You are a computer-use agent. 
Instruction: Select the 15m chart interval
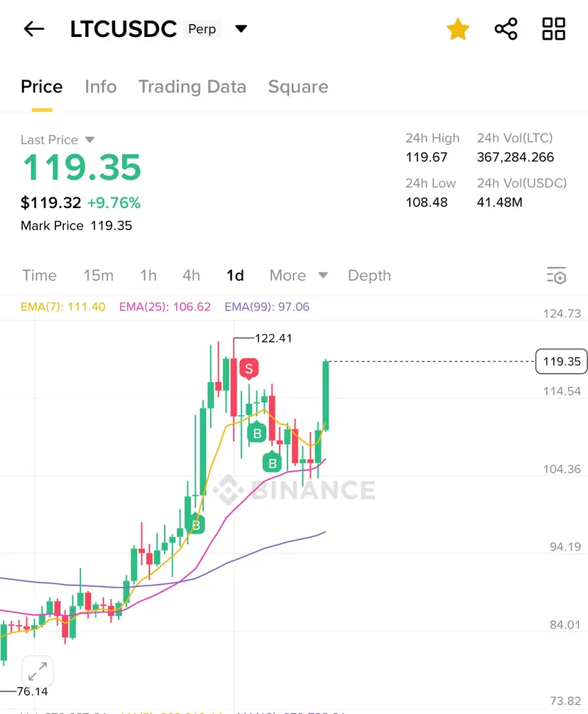[x=98, y=276]
